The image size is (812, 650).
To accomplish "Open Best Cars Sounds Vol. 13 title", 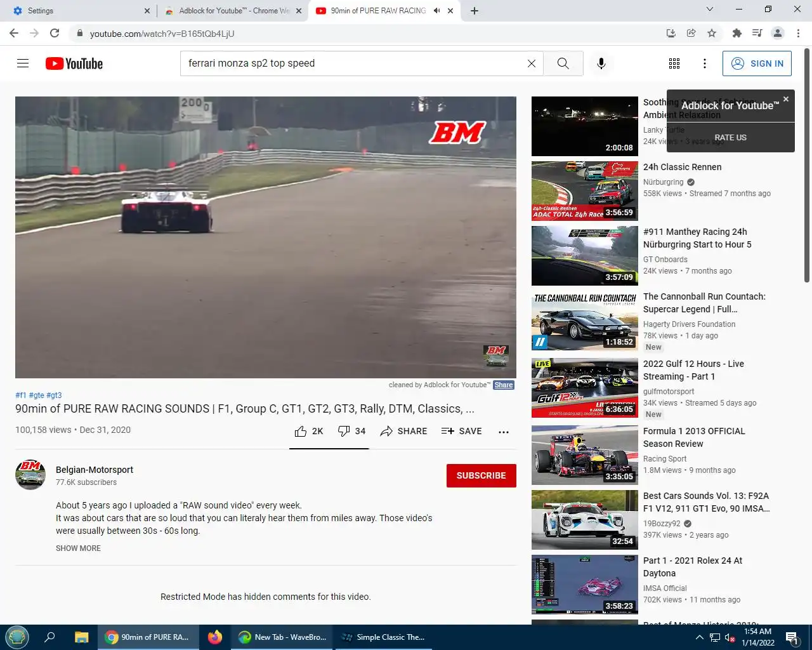I will tap(706, 502).
